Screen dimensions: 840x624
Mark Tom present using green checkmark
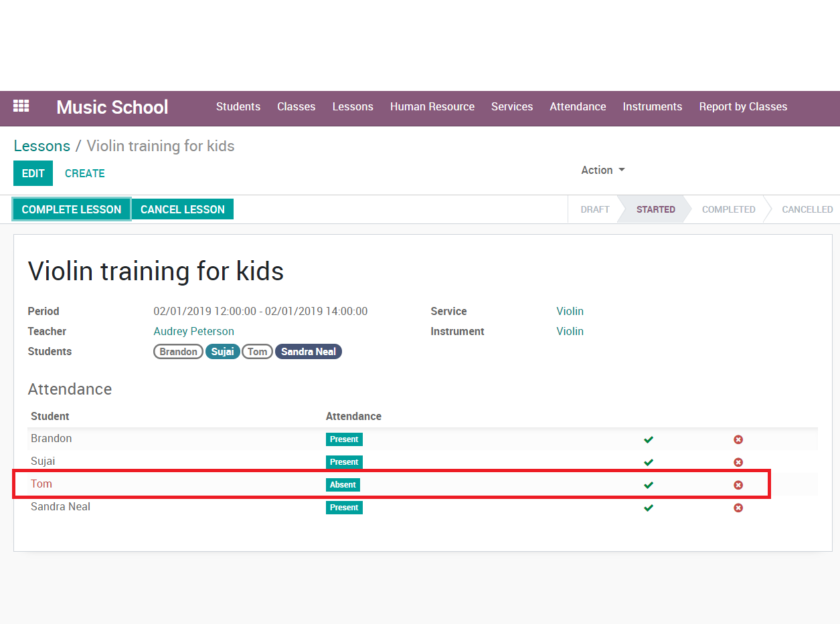point(648,485)
